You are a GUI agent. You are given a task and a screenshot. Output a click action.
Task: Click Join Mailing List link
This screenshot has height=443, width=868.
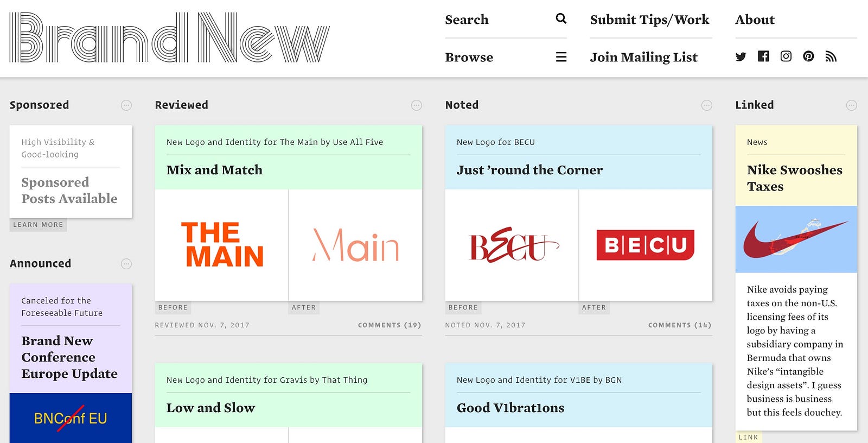point(643,57)
